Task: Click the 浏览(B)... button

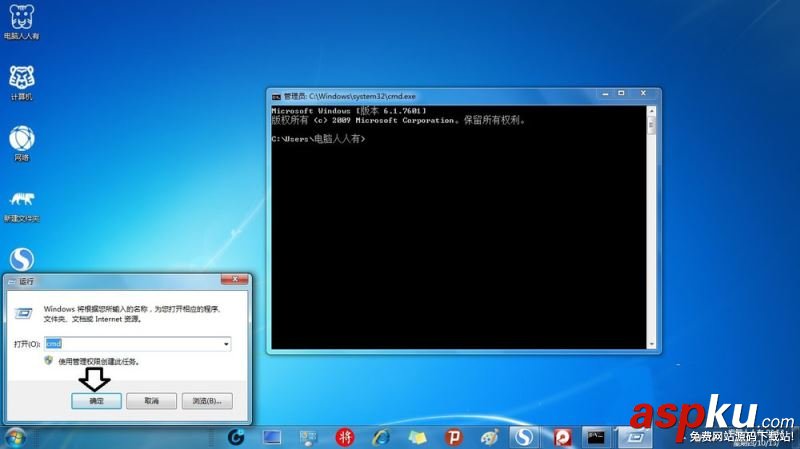Action: point(207,401)
